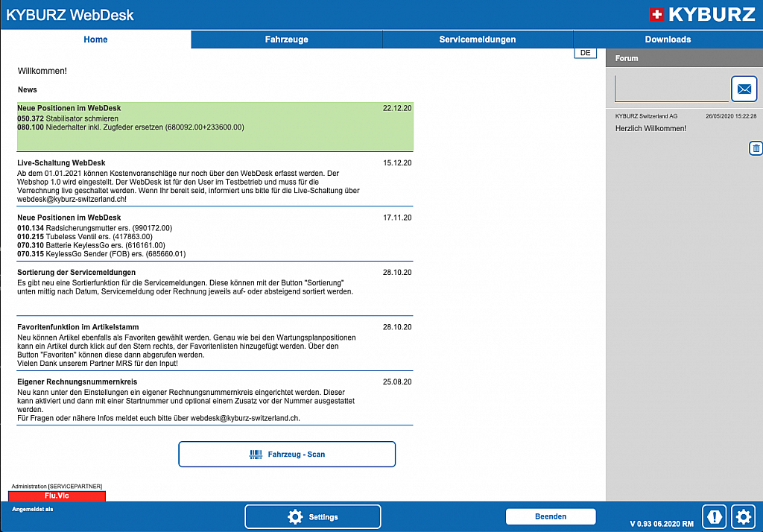
Task: Delete the Herzlich Willkommen forum post
Action: (756, 148)
